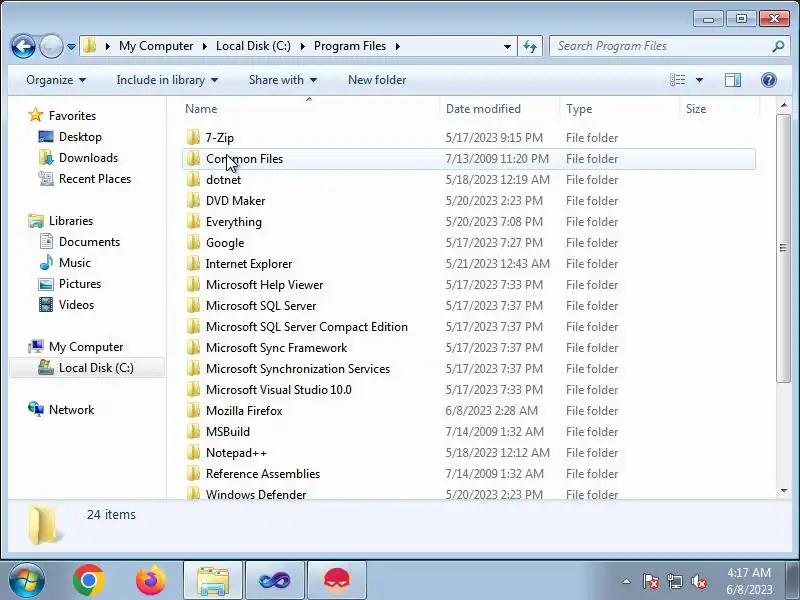Screen dimensions: 800x600
Task: Click the vertical scrollbar thumb
Action: (x=783, y=248)
